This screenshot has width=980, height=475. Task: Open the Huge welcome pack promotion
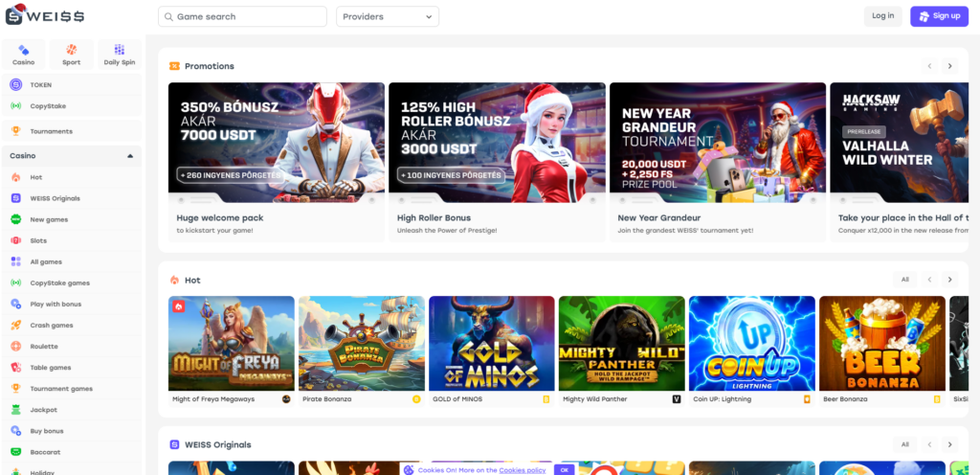point(277,162)
